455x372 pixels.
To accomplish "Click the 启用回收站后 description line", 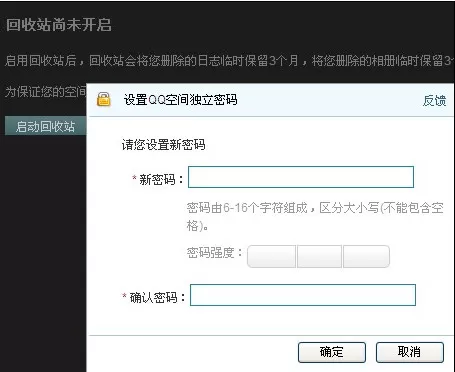I will pos(229,61).
